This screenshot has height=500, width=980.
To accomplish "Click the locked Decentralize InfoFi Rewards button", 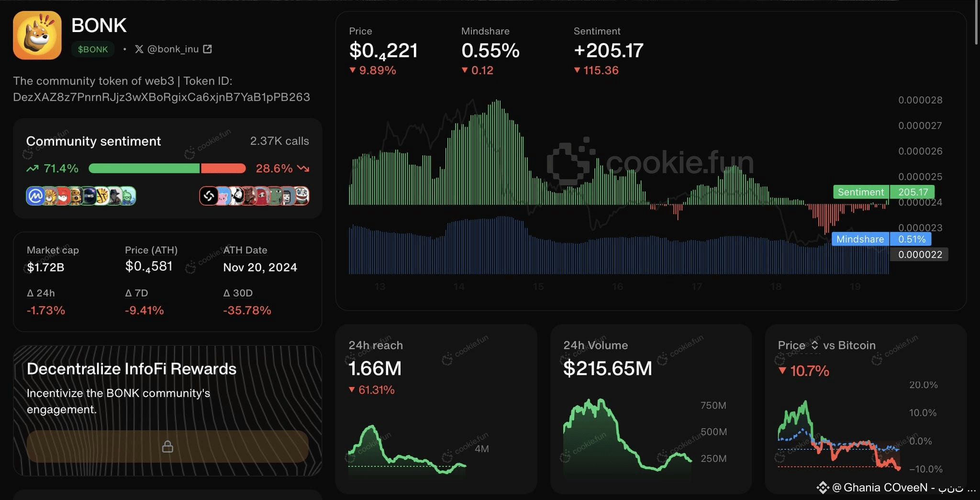I will click(x=167, y=446).
